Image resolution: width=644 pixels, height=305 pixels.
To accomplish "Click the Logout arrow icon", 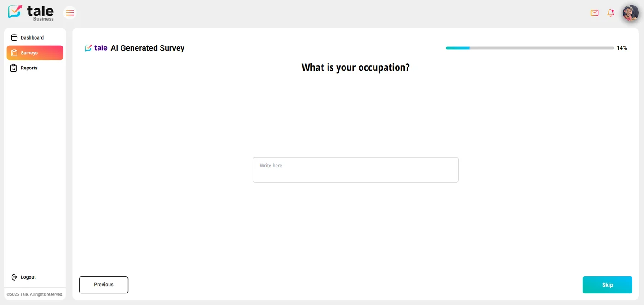I will coord(14,277).
